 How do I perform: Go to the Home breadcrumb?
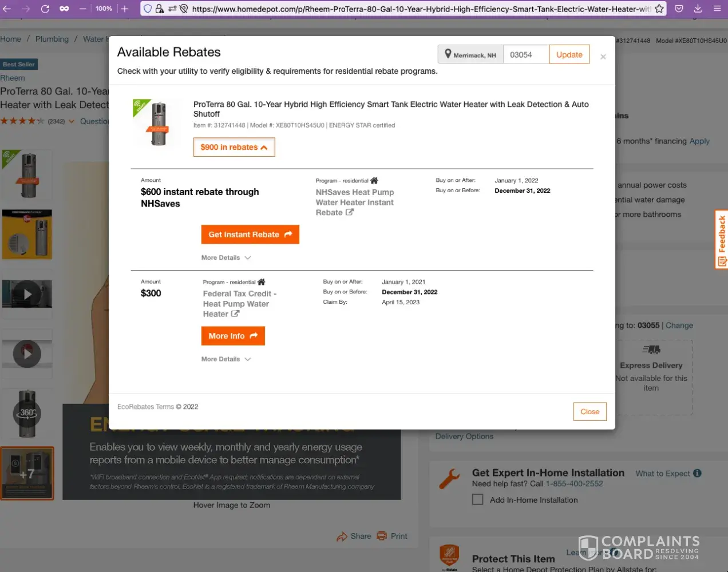coord(10,39)
